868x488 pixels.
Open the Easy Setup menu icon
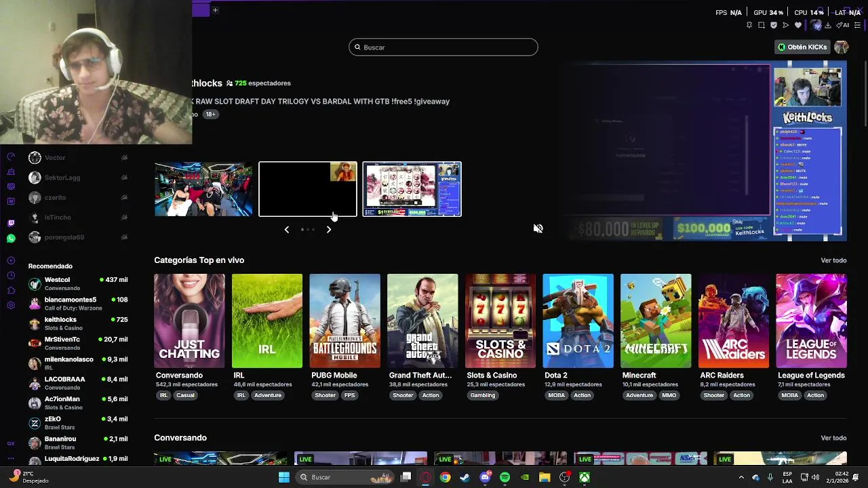[858, 25]
